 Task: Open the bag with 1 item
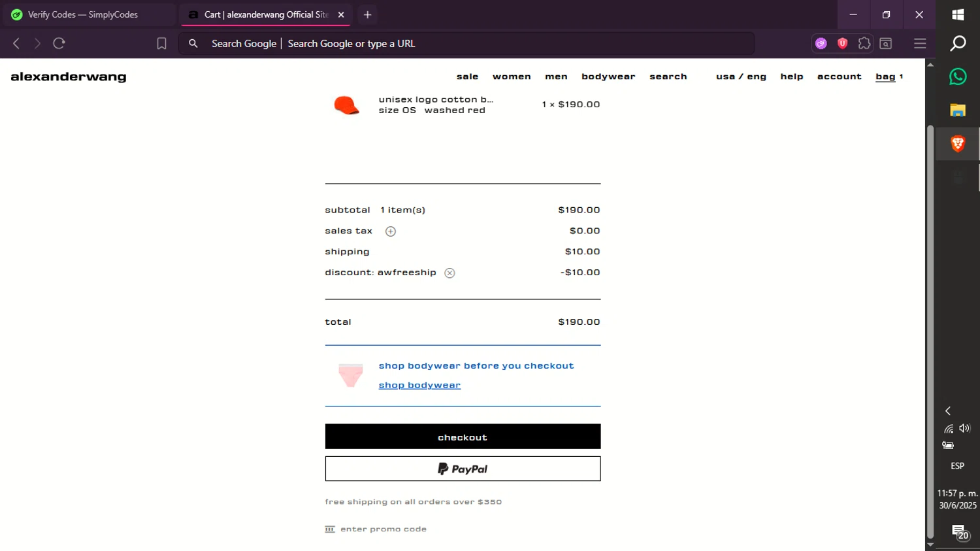(x=889, y=77)
